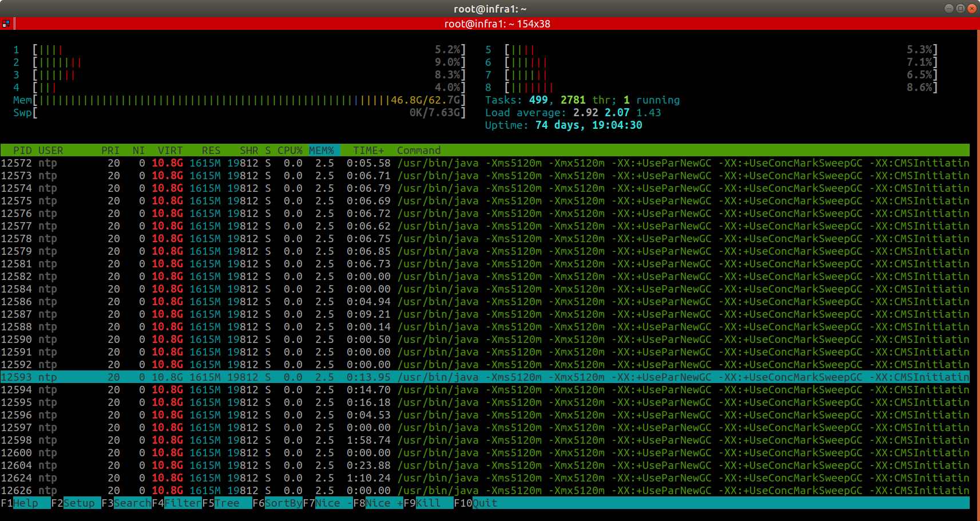Click the CPU 1 meter bar
Image resolution: width=980 pixels, height=521 pixels.
240,50
